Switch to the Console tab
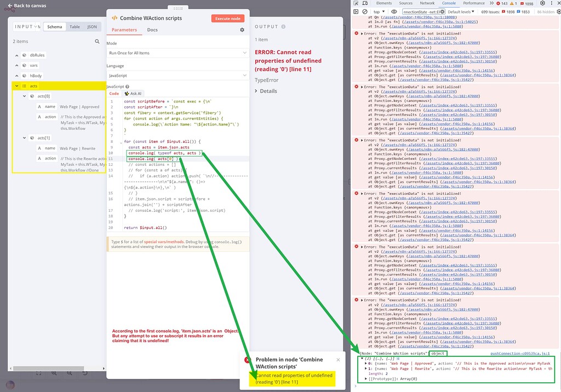561x392 pixels. pos(449,3)
